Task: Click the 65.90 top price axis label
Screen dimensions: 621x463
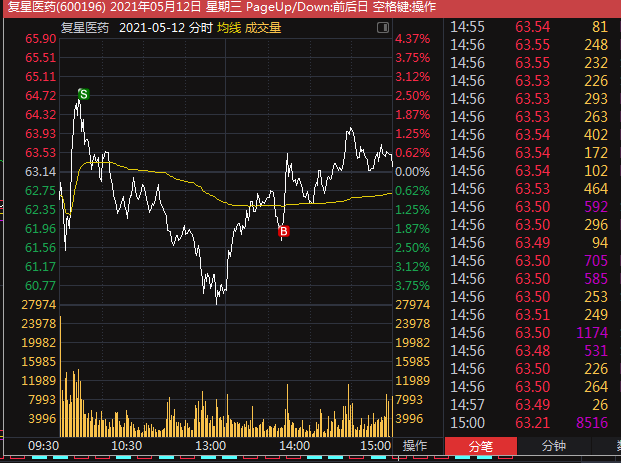Action: point(40,39)
